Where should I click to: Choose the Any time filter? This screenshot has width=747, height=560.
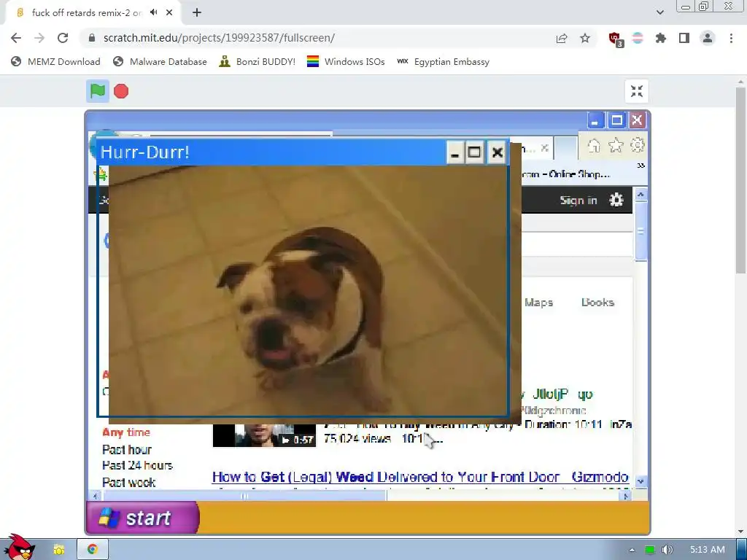(126, 432)
